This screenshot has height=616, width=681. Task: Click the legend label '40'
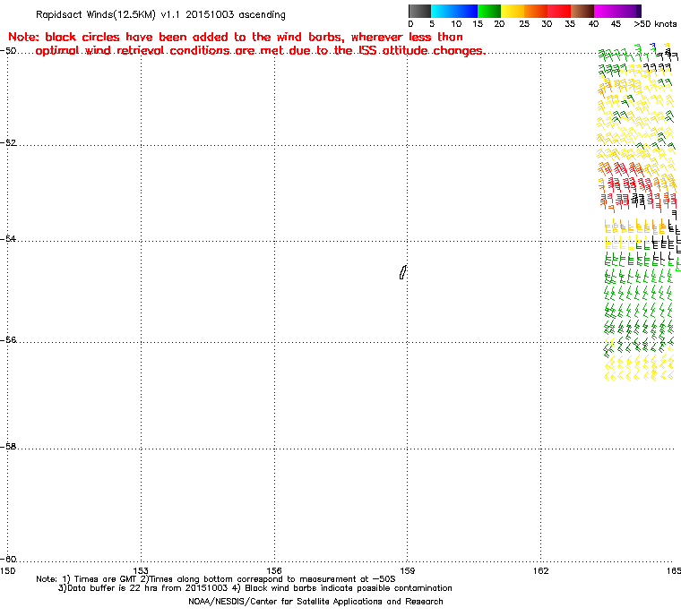(x=594, y=24)
